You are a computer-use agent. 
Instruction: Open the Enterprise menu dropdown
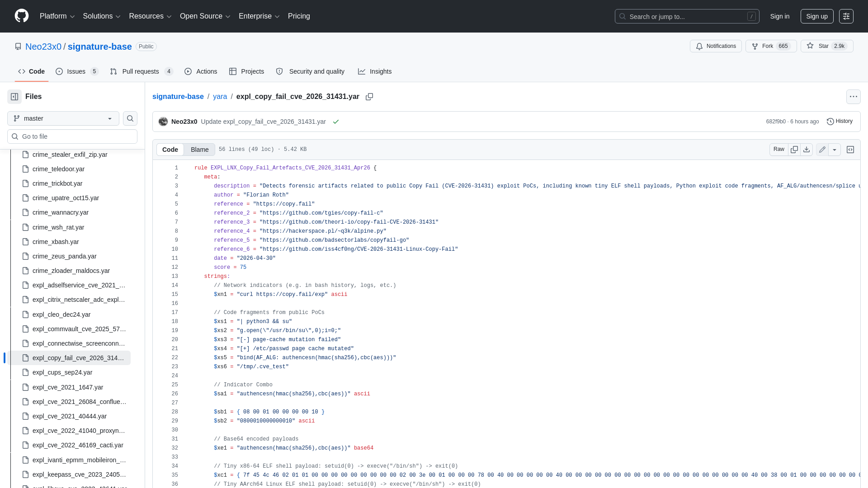[259, 16]
